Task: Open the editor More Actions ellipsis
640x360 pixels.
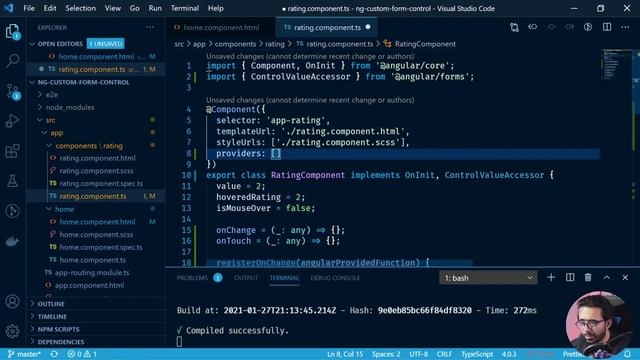Action: pos(625,27)
